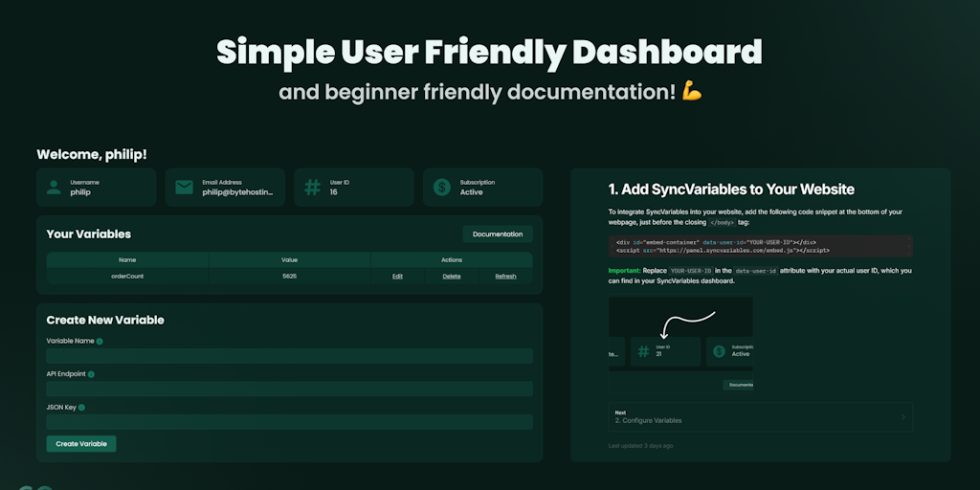Click the inline </body> code tag
980x490 pixels.
tap(722, 222)
